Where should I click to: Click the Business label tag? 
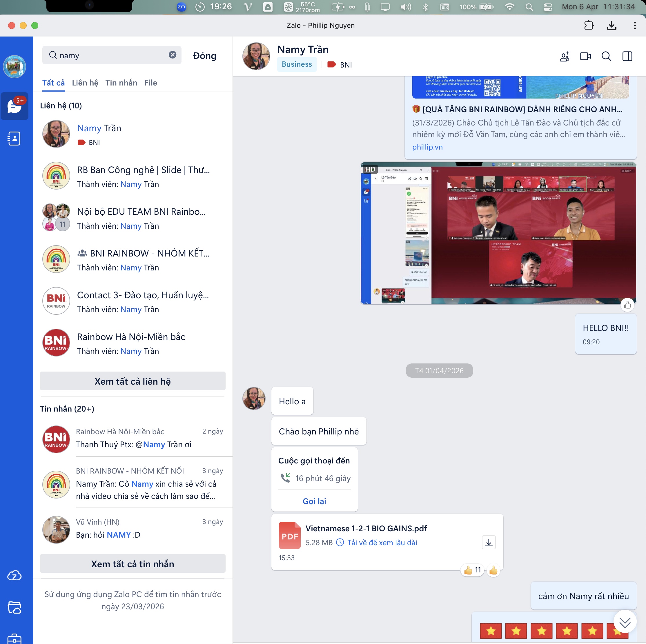(x=297, y=64)
